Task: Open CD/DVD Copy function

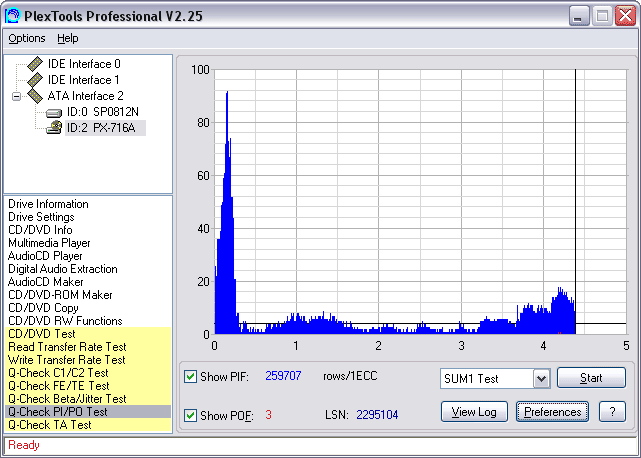Action: 43,308
